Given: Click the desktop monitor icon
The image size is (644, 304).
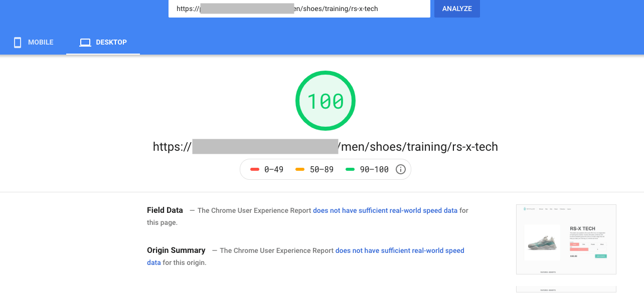Looking at the screenshot, I should pos(85,43).
